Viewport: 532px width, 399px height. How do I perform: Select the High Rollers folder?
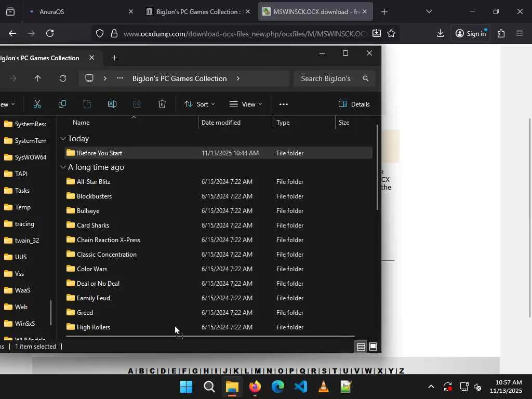tap(219, 327)
